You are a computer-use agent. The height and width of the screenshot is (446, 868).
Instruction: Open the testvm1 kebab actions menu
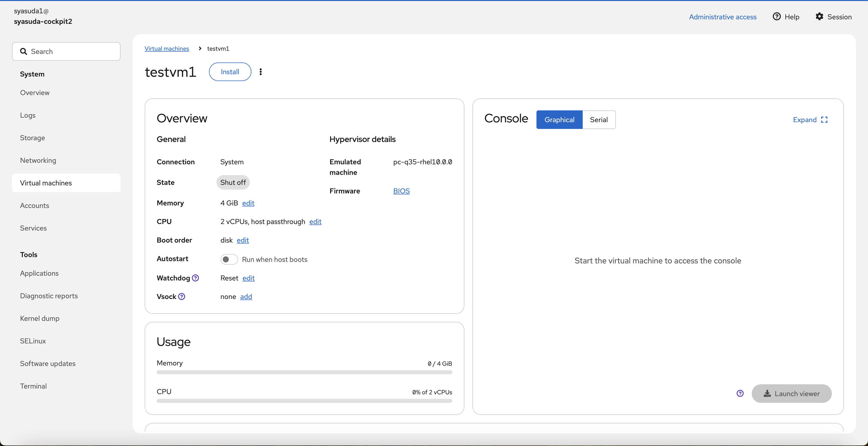pos(260,72)
